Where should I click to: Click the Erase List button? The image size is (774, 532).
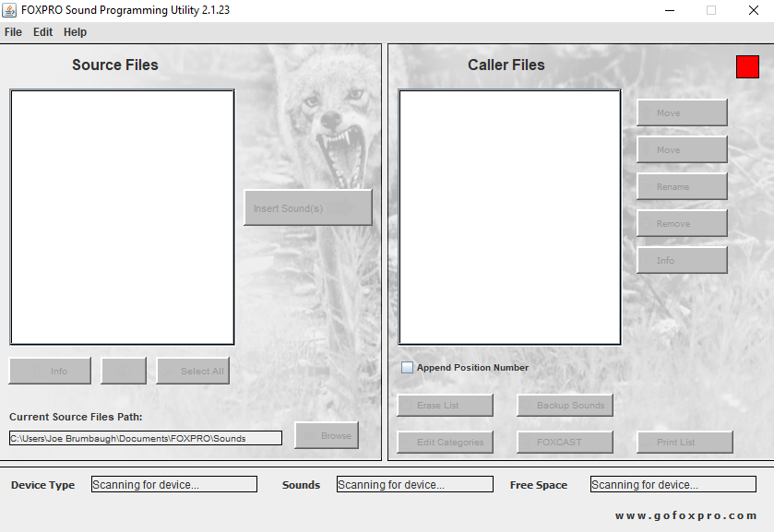coord(446,405)
